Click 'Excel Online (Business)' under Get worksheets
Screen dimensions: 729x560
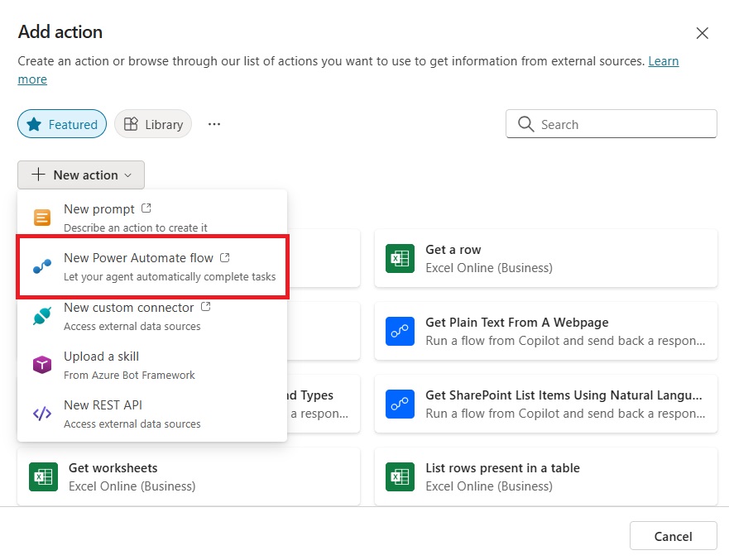click(132, 486)
